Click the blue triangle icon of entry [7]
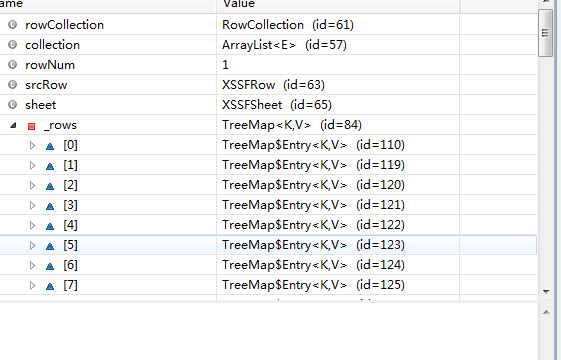The width and height of the screenshot is (561, 360). click(50, 286)
